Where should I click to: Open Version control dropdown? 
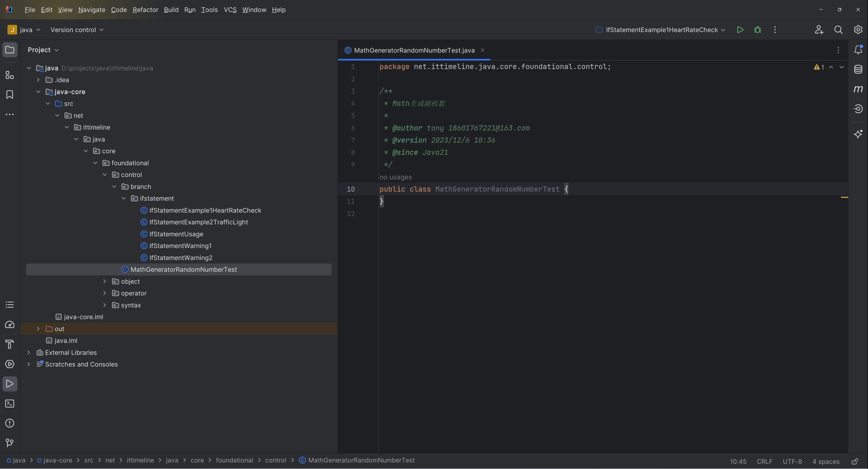[77, 30]
